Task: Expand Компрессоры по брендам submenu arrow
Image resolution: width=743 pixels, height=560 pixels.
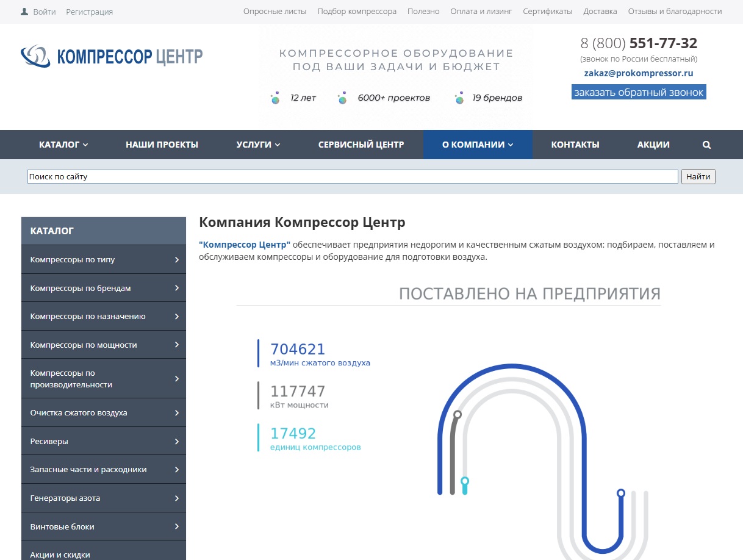Action: pos(177,288)
